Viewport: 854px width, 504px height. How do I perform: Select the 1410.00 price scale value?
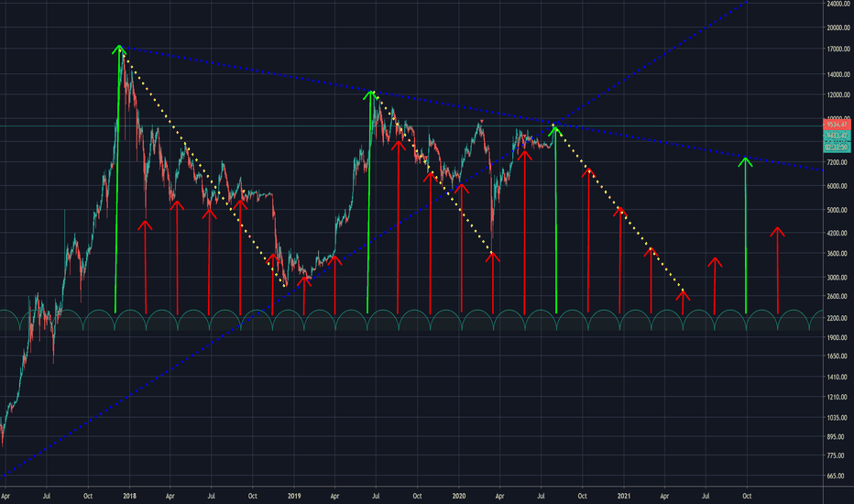point(839,377)
